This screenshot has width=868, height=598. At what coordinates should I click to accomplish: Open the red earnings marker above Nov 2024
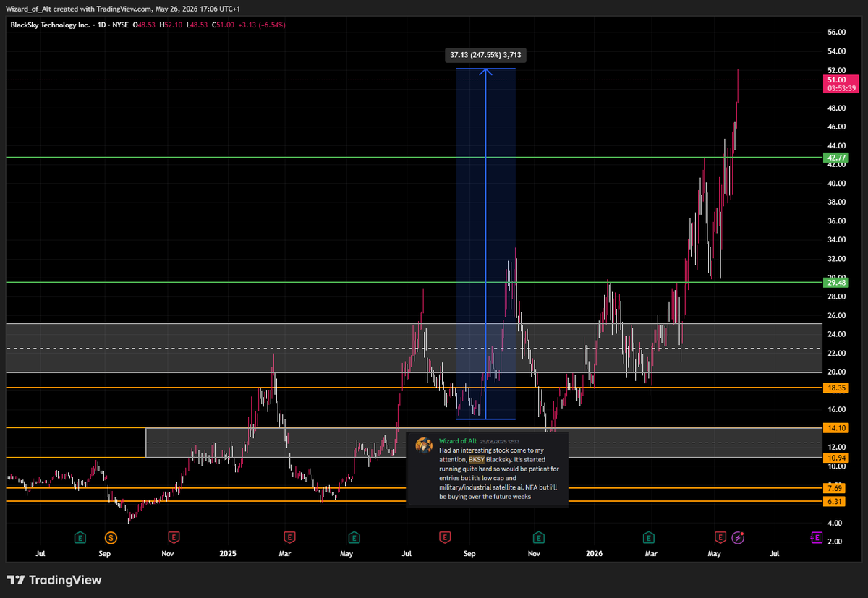click(174, 537)
